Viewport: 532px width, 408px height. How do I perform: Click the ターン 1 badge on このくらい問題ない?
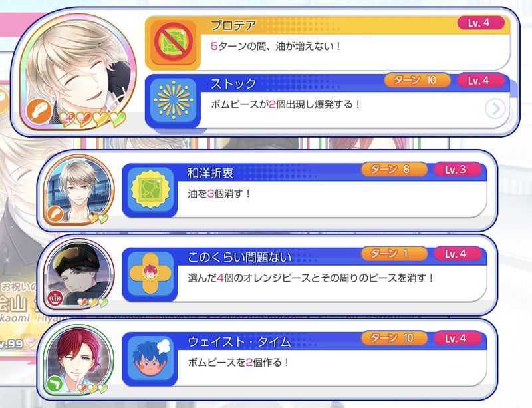394,254
